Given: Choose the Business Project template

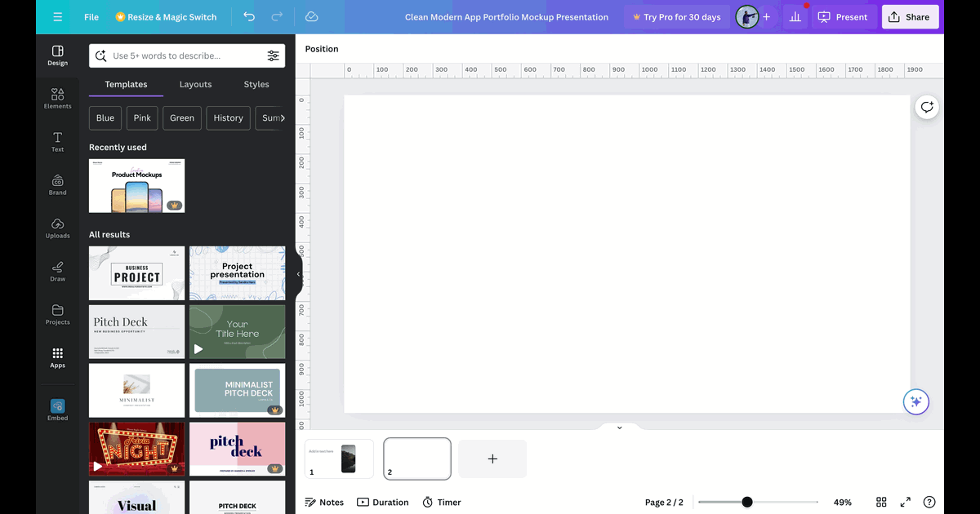Looking at the screenshot, I should [x=136, y=273].
